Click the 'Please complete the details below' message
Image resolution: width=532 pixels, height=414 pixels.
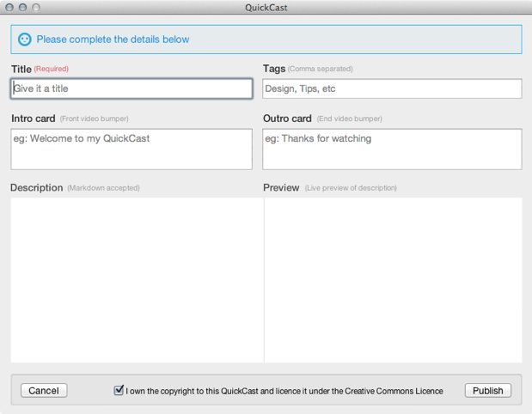click(x=113, y=40)
